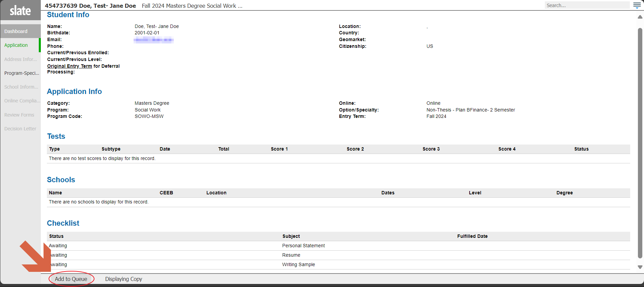Open the Program-Specific sidebar tab
Image resolution: width=644 pixels, height=287 pixels.
(22, 73)
